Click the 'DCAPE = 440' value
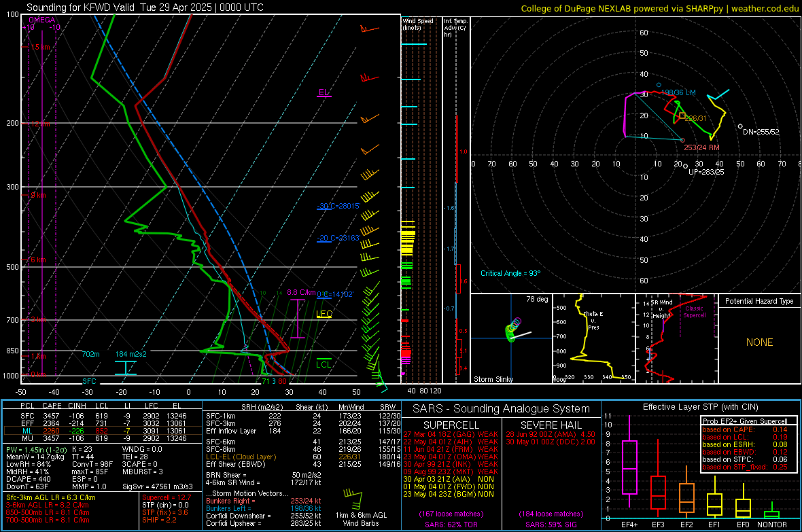The image size is (802, 532). click(x=28, y=479)
